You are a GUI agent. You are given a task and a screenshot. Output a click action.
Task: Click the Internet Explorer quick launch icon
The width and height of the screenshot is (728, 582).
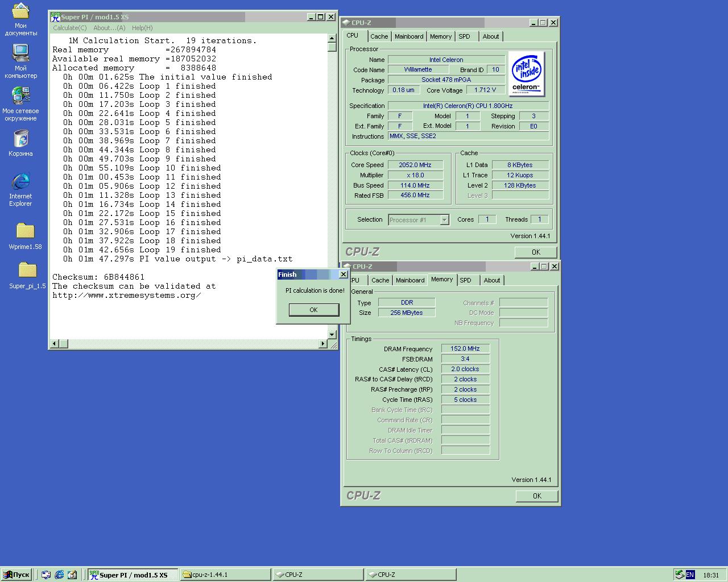coord(59,575)
